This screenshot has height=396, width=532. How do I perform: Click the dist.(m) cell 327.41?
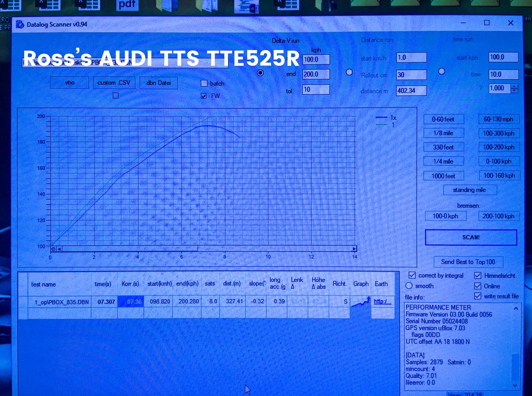tap(233, 302)
